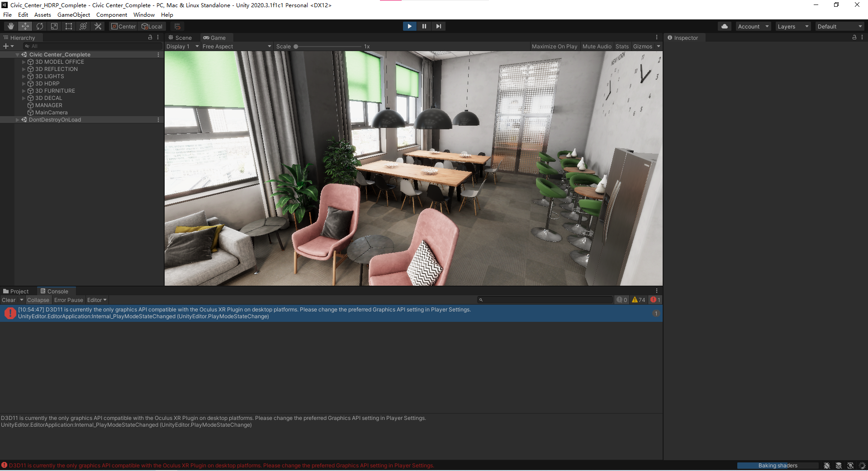Select the Hand tool in the toolbar
The width and height of the screenshot is (868, 471).
coord(10,26)
